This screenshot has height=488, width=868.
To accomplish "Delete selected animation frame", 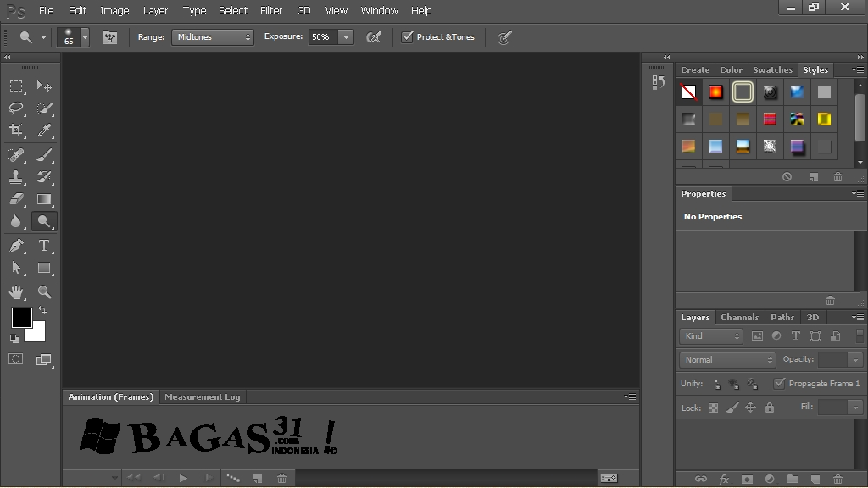I will [x=281, y=478].
